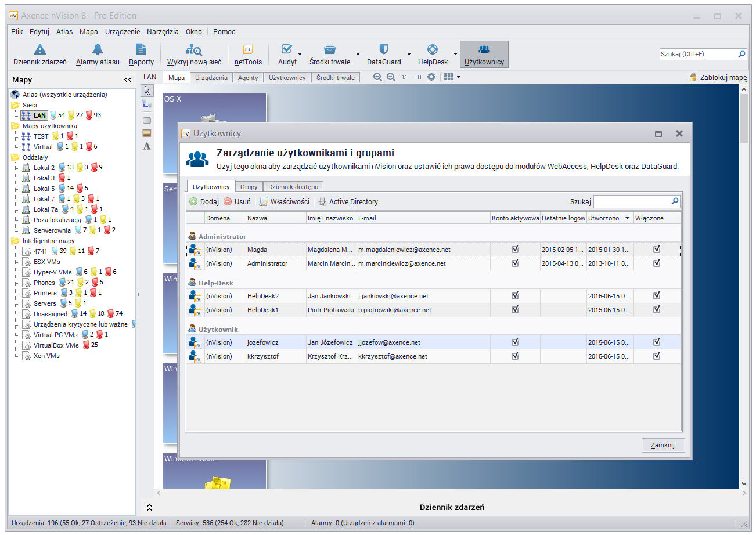Start Wykryj nową sieć network scan
The width and height of the screenshot is (756, 535).
tap(194, 55)
